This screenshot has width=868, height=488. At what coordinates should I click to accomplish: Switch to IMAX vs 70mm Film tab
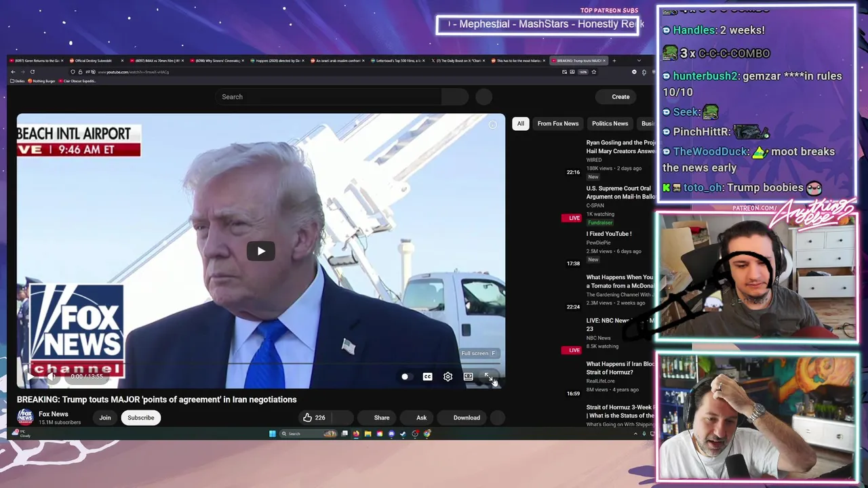pos(155,61)
